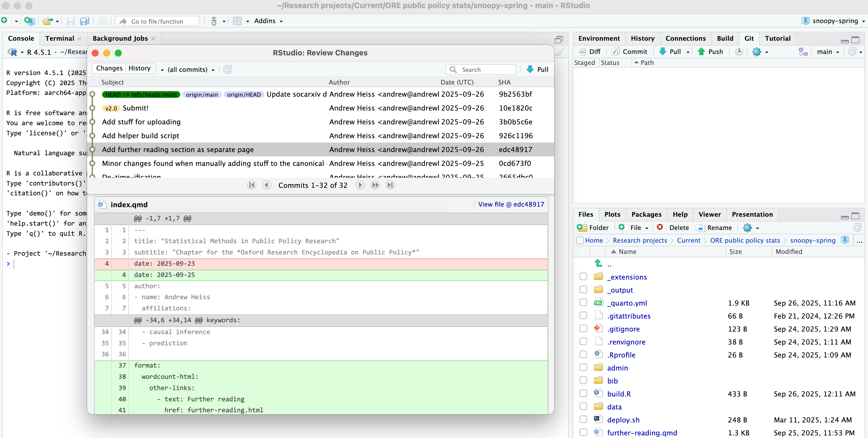Open the further-reading.qmd file
Image resolution: width=868 pixels, height=438 pixels.
[642, 433]
